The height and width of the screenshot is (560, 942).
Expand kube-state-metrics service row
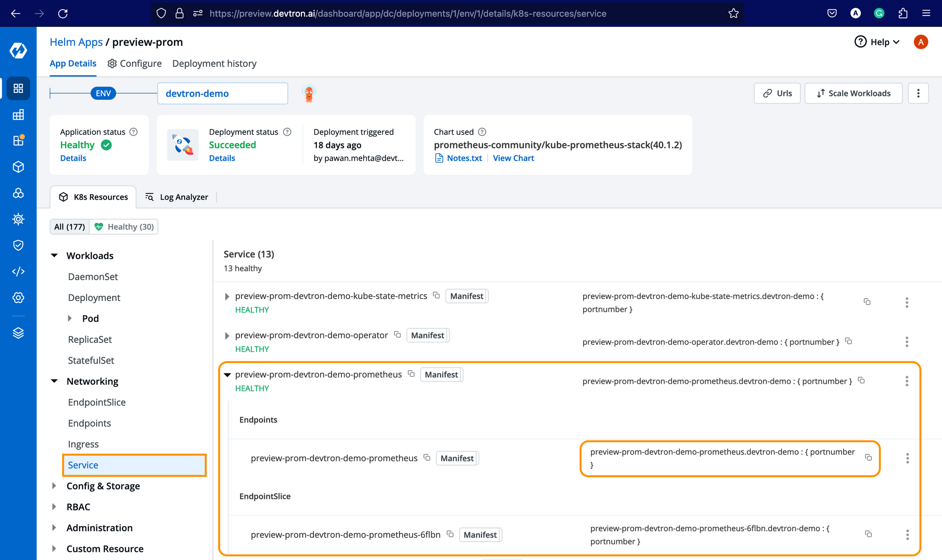tap(227, 296)
